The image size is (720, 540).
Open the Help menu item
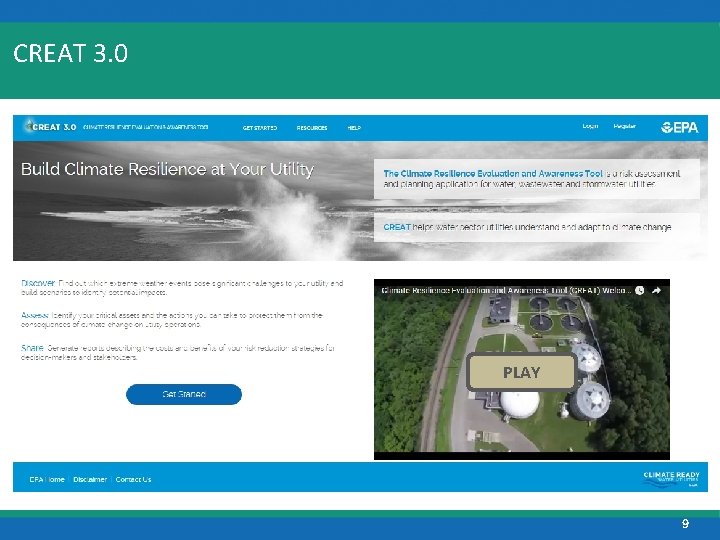(354, 128)
